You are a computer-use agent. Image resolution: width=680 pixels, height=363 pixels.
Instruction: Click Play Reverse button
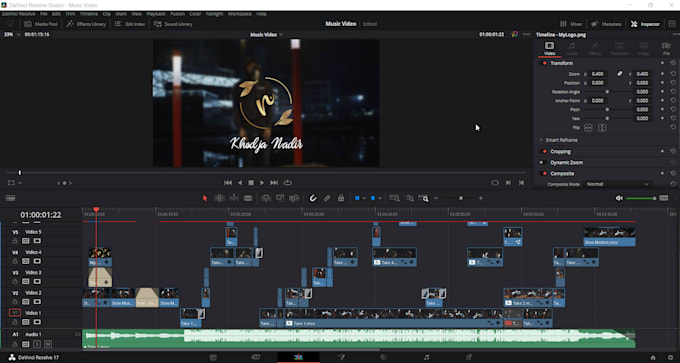(240, 183)
